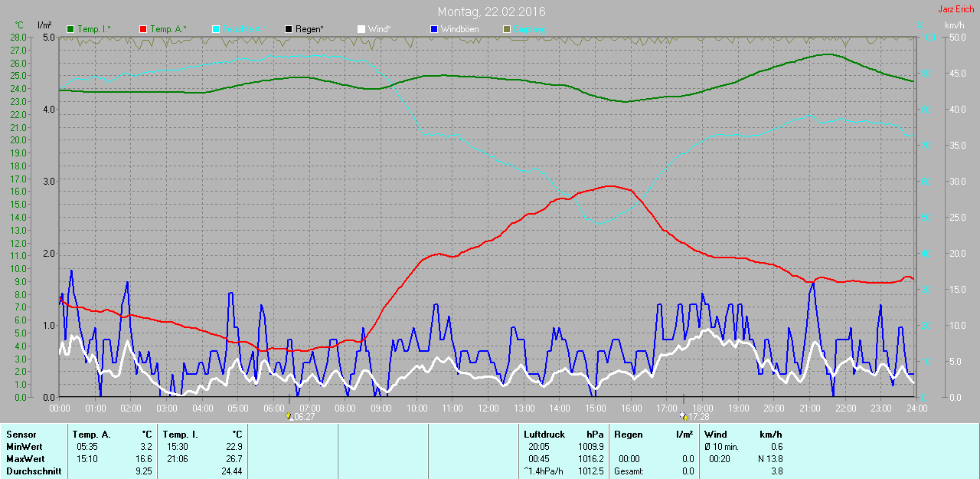Click the '3.2' minimum outside temperature

coord(146,447)
